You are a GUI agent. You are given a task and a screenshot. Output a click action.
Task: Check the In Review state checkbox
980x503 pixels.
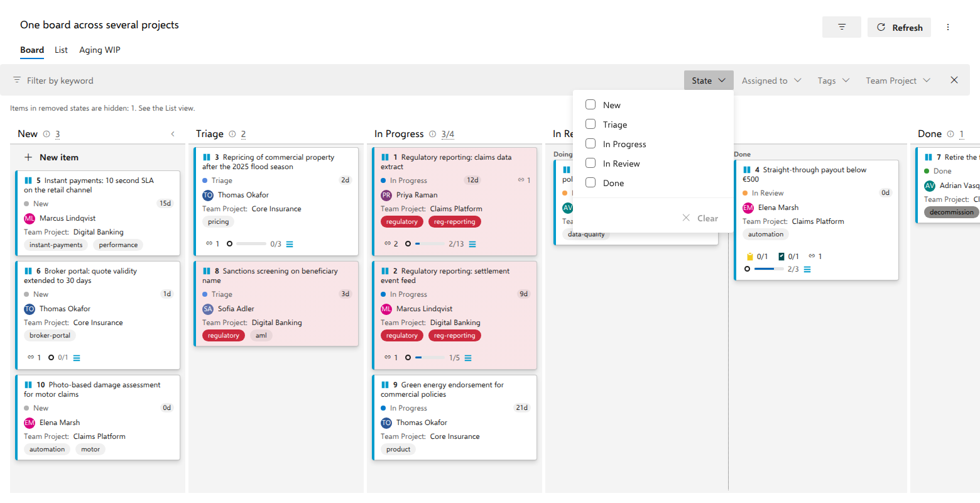point(591,163)
